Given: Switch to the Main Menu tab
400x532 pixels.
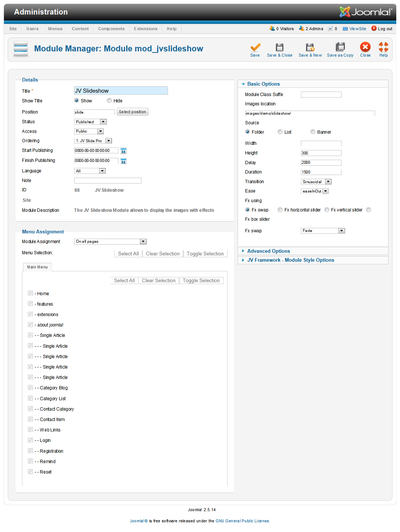Looking at the screenshot, I should pyautogui.click(x=37, y=267).
